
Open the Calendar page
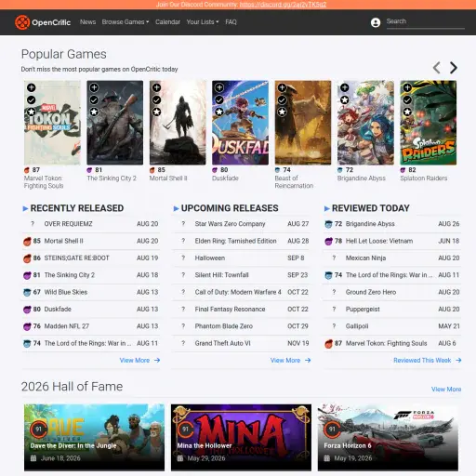(x=167, y=22)
